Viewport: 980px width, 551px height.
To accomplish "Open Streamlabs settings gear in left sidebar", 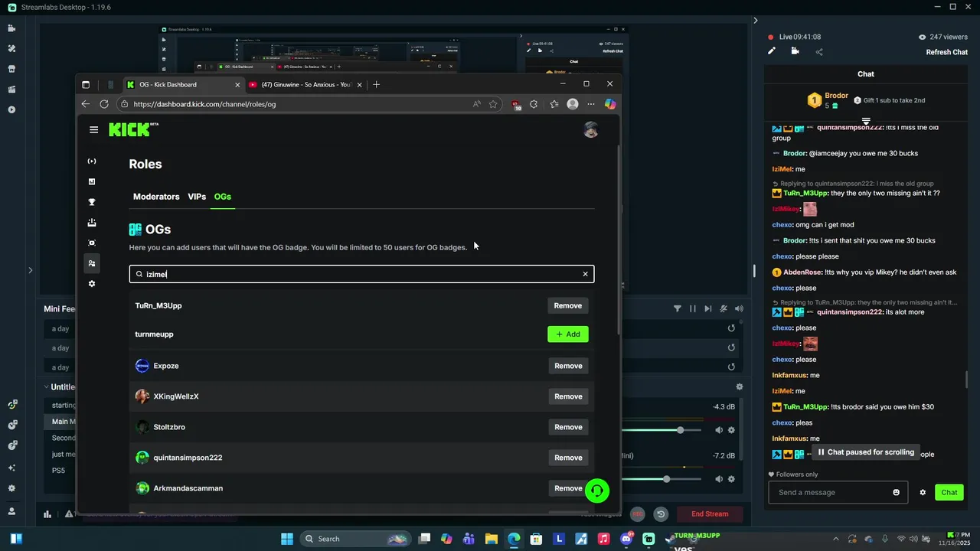I will pyautogui.click(x=11, y=488).
